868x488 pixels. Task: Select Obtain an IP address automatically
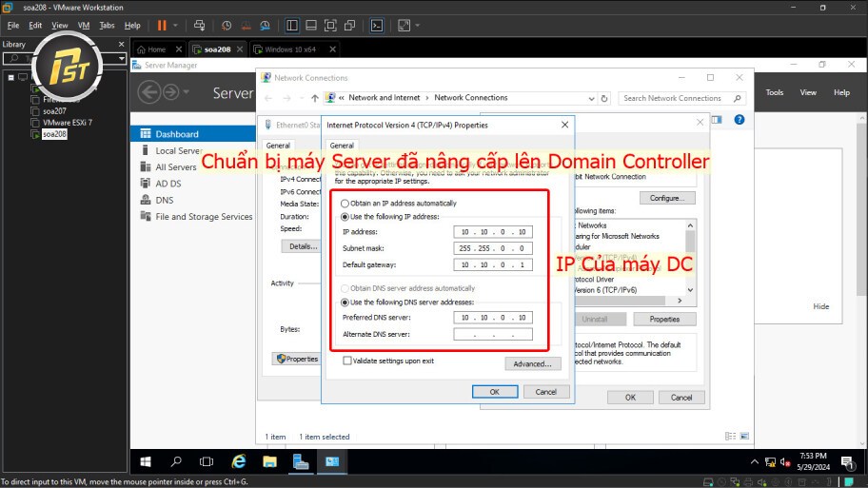point(345,204)
